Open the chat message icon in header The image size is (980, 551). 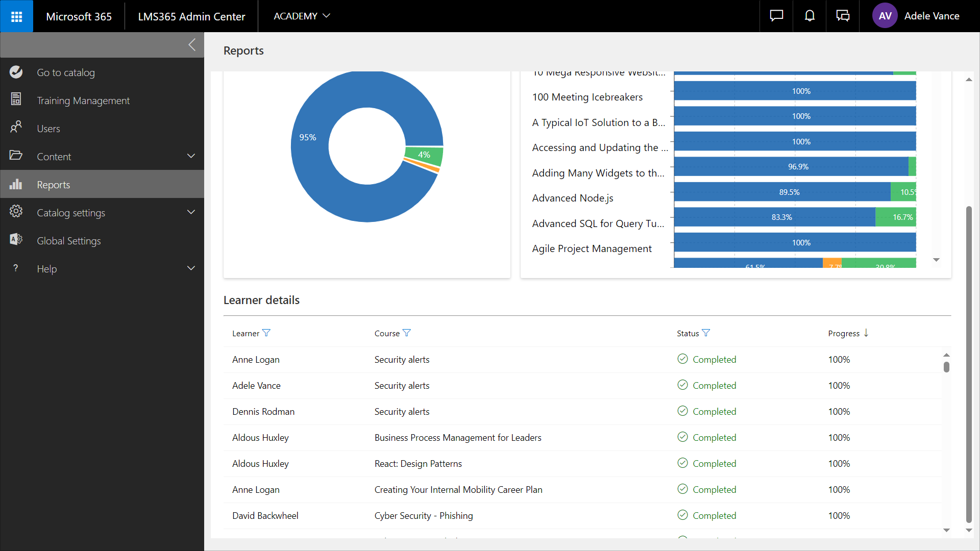tap(776, 16)
